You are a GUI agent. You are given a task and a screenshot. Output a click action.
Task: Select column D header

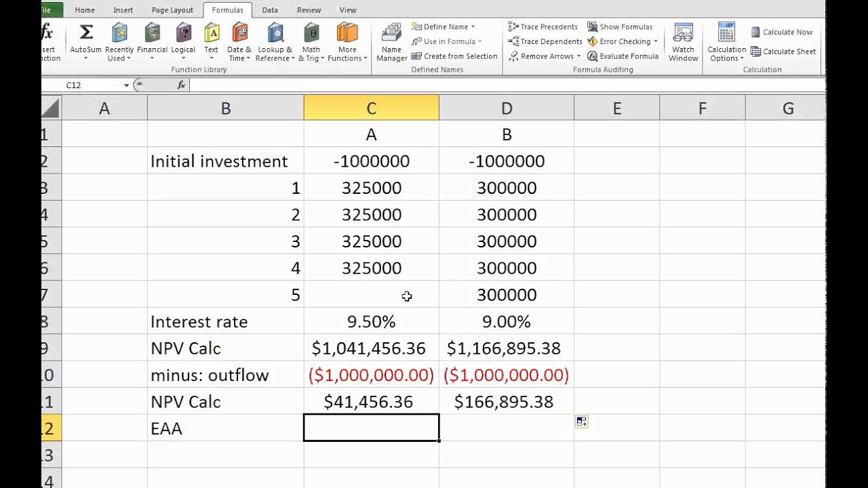point(507,108)
